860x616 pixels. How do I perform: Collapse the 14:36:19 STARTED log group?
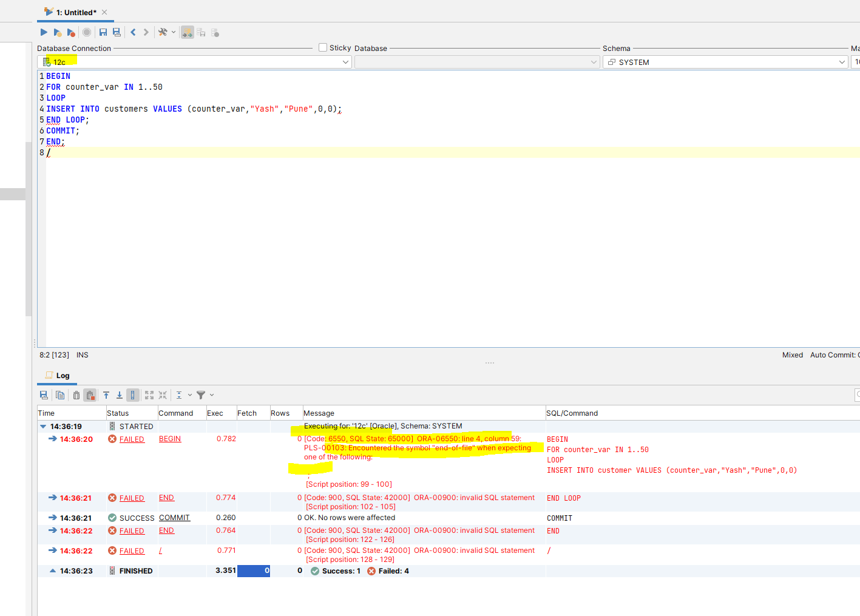click(x=42, y=426)
